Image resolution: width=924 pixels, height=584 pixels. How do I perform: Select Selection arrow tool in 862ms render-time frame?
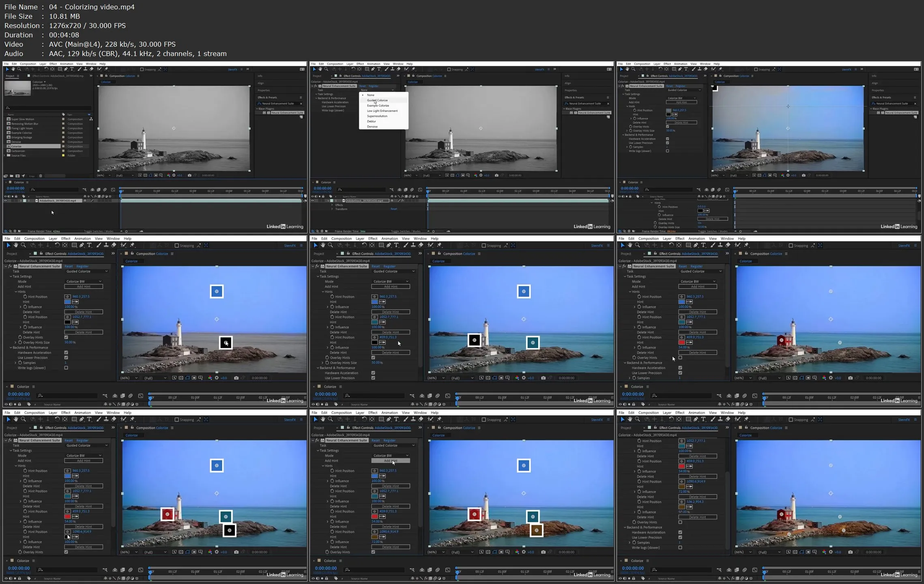point(621,69)
